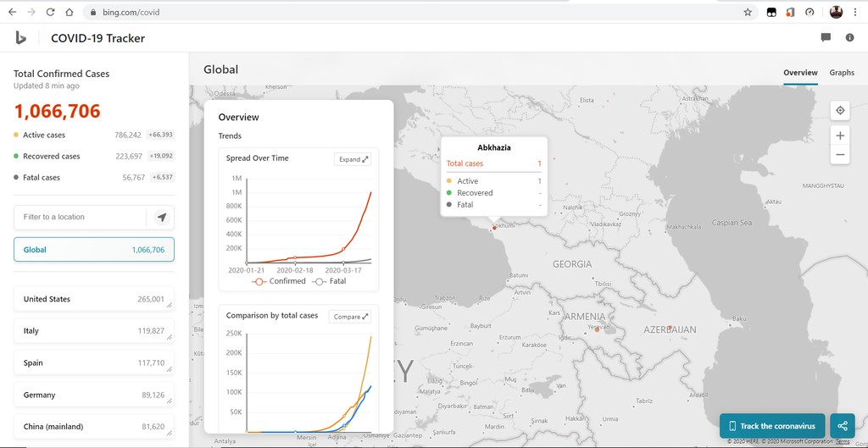Image resolution: width=868 pixels, height=448 pixels.
Task: Reload the page with refresh icon
Action: click(50, 12)
